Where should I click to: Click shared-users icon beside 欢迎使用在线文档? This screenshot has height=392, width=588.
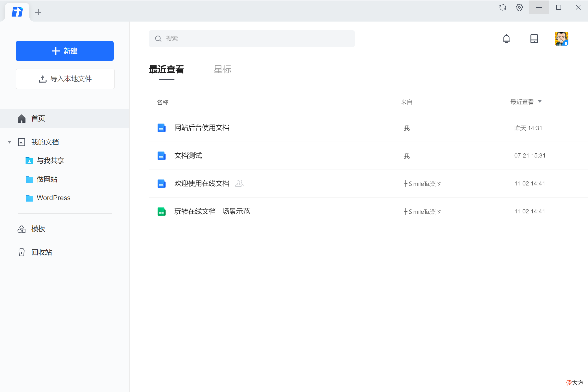click(x=239, y=184)
